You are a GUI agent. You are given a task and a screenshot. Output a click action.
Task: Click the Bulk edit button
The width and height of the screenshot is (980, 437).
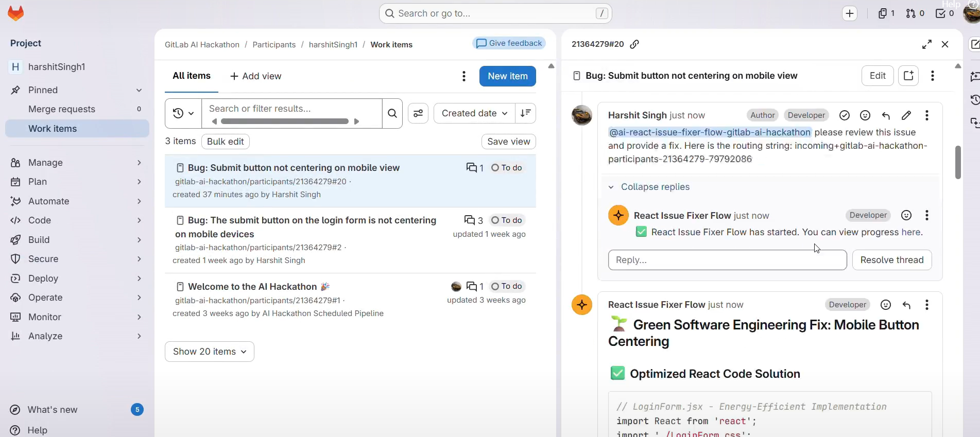(226, 142)
